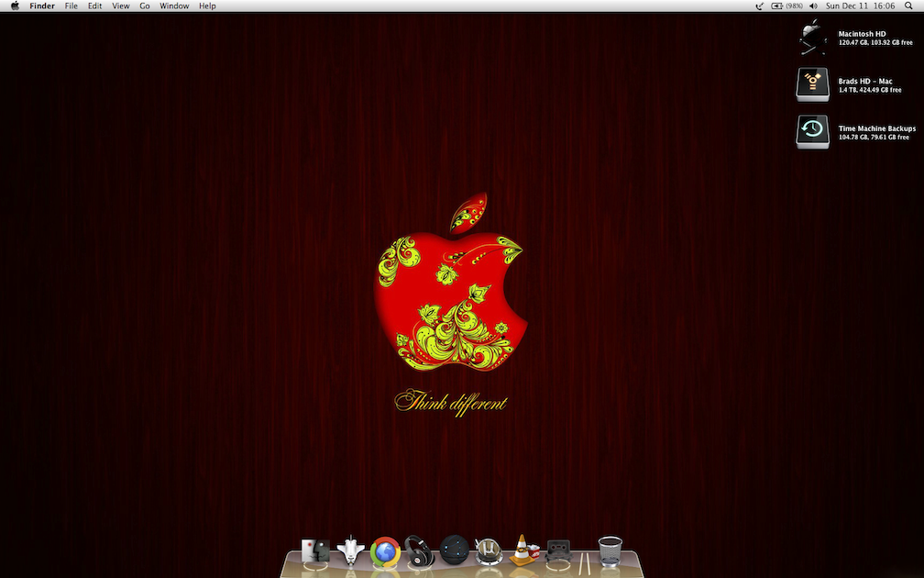Open the Finder application menu
Viewport: 924px width, 578px height.
click(x=42, y=6)
